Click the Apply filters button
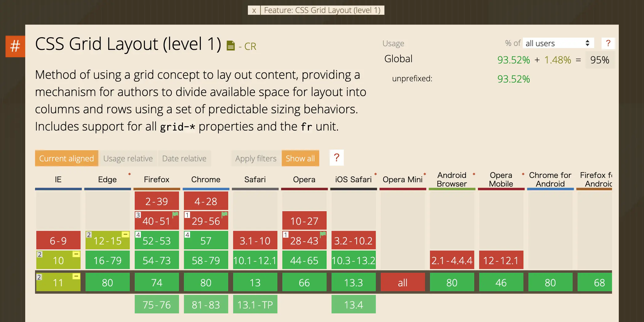This screenshot has height=322, width=644. point(256,159)
